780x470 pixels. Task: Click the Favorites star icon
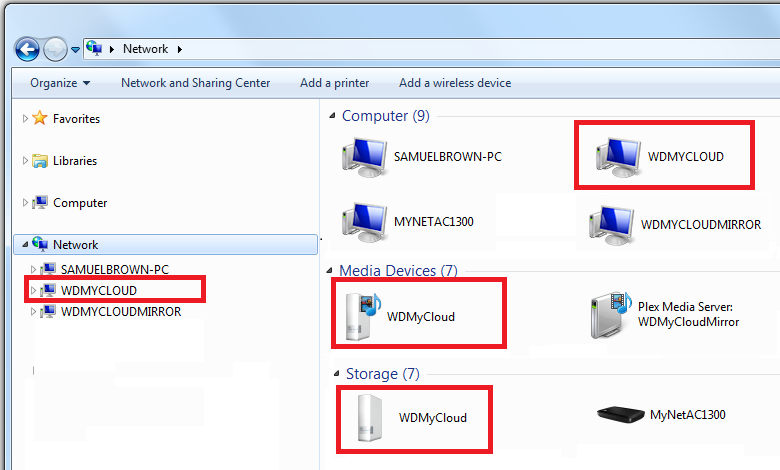tap(40, 118)
